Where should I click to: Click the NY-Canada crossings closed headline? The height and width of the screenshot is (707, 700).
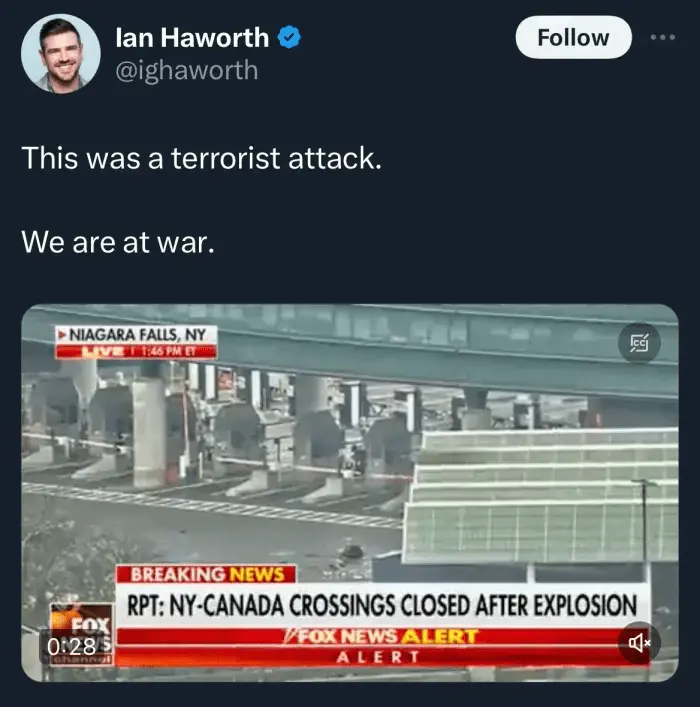click(382, 605)
